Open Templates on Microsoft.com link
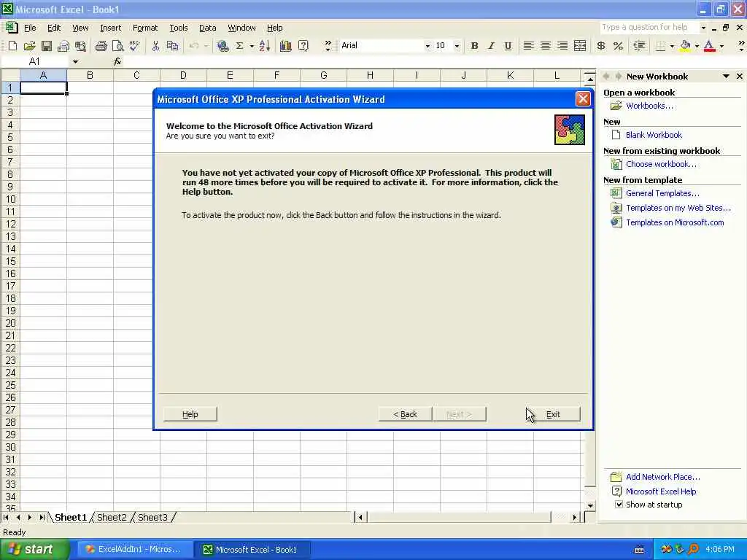Screen dimensions: 747x560 pos(675,222)
